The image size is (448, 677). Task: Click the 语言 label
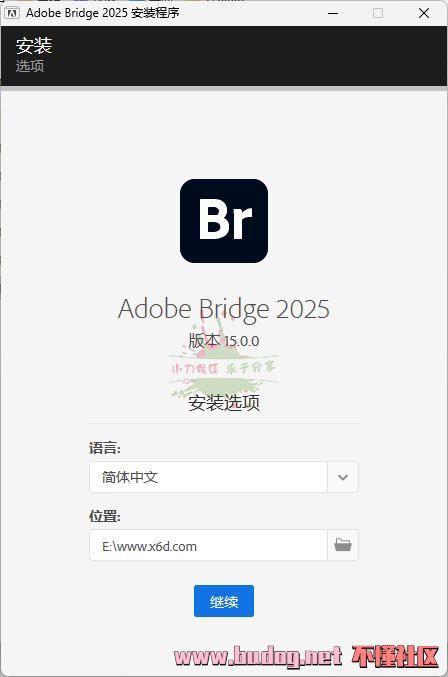tap(105, 448)
